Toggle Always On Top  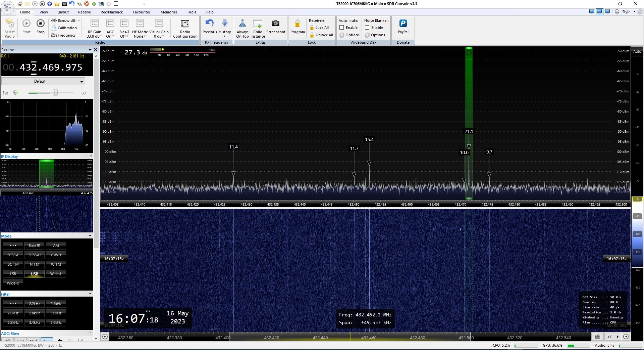(242, 24)
